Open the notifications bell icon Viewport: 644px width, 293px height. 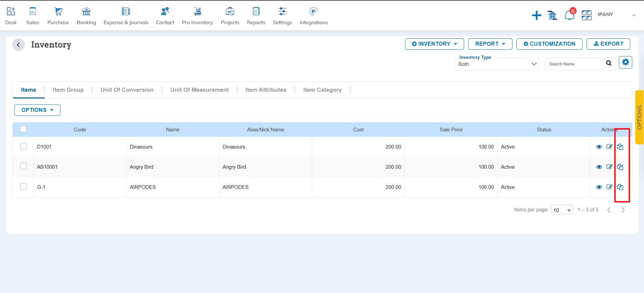pos(569,15)
